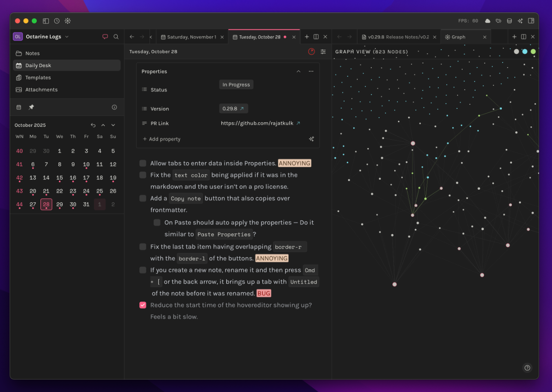Viewport: 552px width, 392px height.
Task: Click the chat bubble icon in the sidebar header
Action: (105, 37)
